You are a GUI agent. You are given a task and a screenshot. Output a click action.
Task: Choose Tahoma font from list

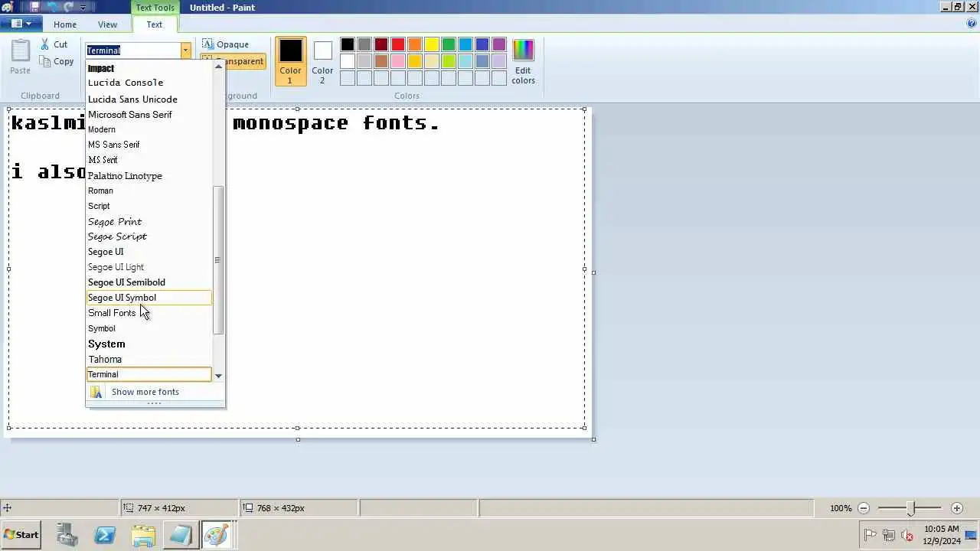click(149, 359)
